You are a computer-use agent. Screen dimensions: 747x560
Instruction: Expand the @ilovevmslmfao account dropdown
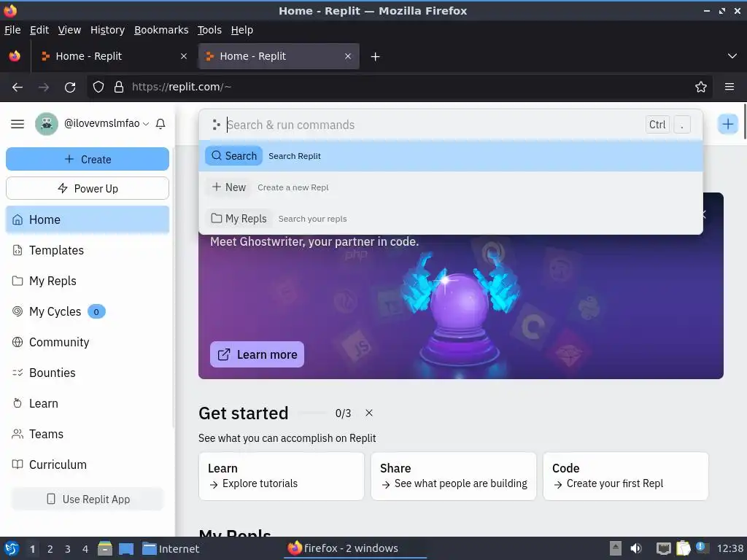[x=107, y=123]
